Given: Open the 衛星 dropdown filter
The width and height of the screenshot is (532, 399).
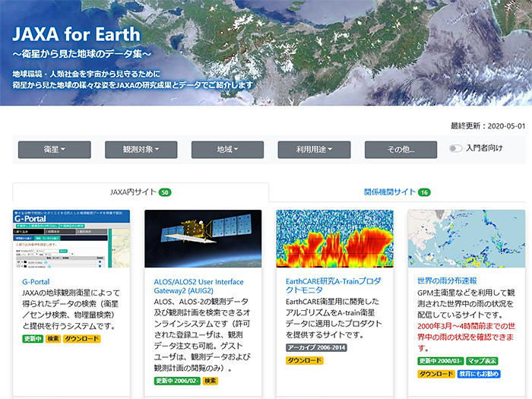Looking at the screenshot, I should coord(54,150).
